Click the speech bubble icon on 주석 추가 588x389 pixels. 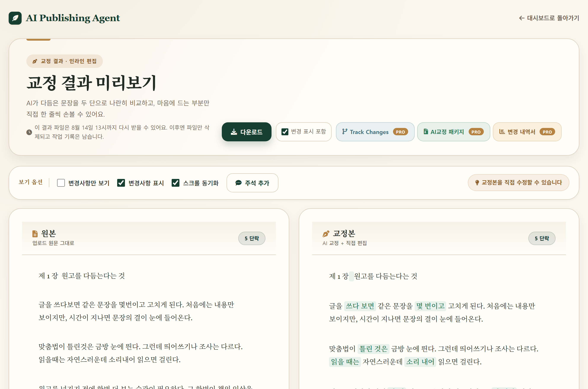point(238,183)
